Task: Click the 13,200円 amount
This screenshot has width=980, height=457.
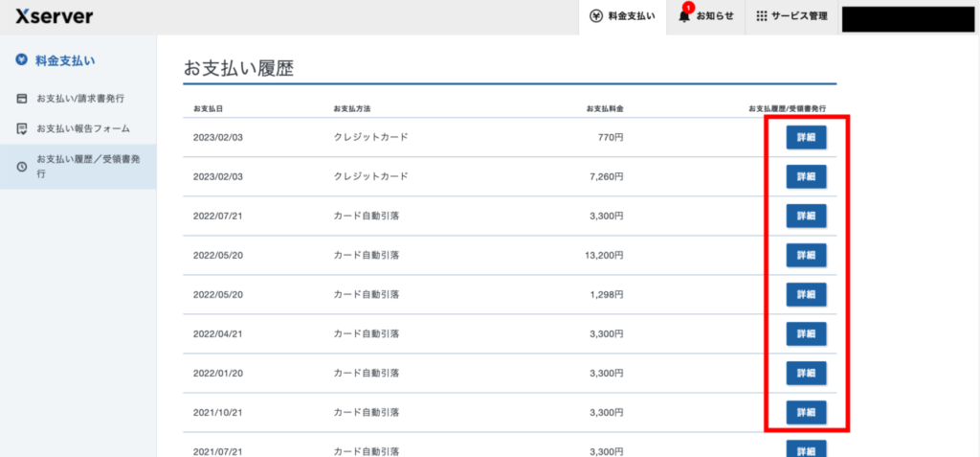Action: (604, 256)
